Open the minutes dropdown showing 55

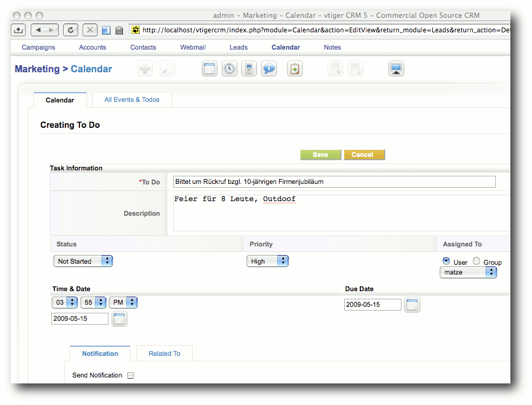[x=93, y=303]
